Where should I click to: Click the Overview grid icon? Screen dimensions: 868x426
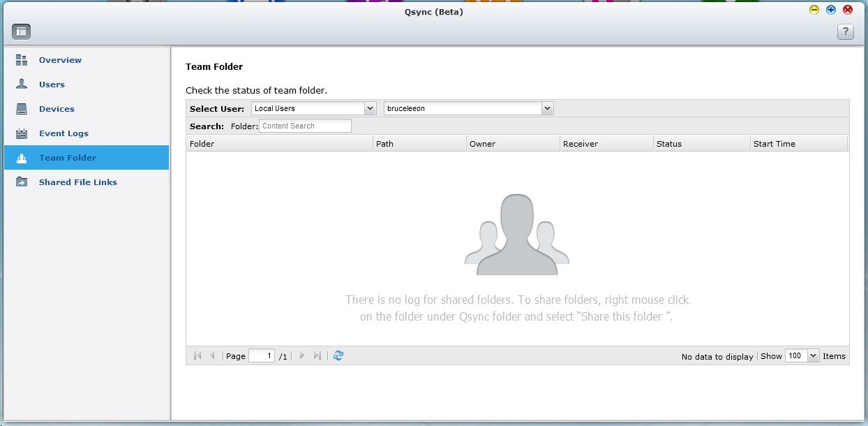pyautogui.click(x=22, y=60)
